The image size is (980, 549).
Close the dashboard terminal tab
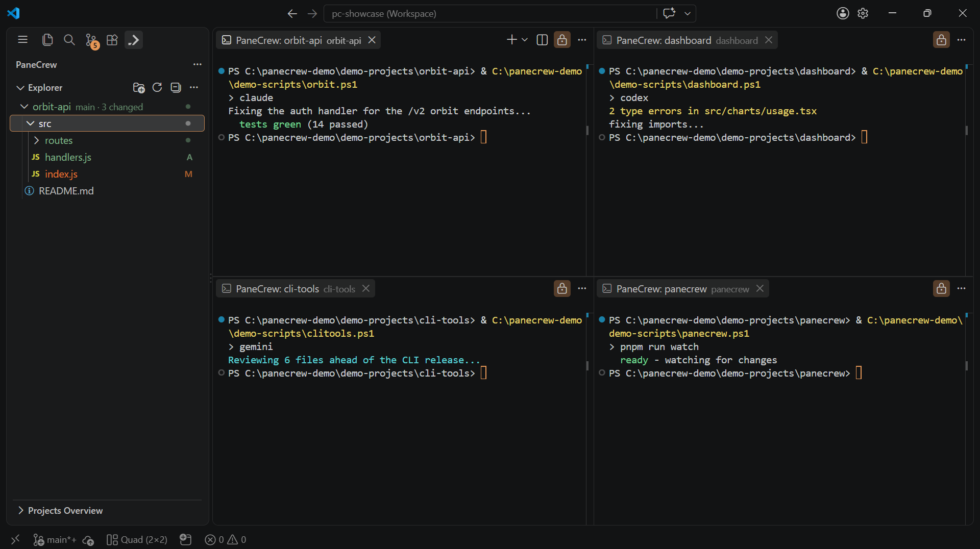pos(769,40)
